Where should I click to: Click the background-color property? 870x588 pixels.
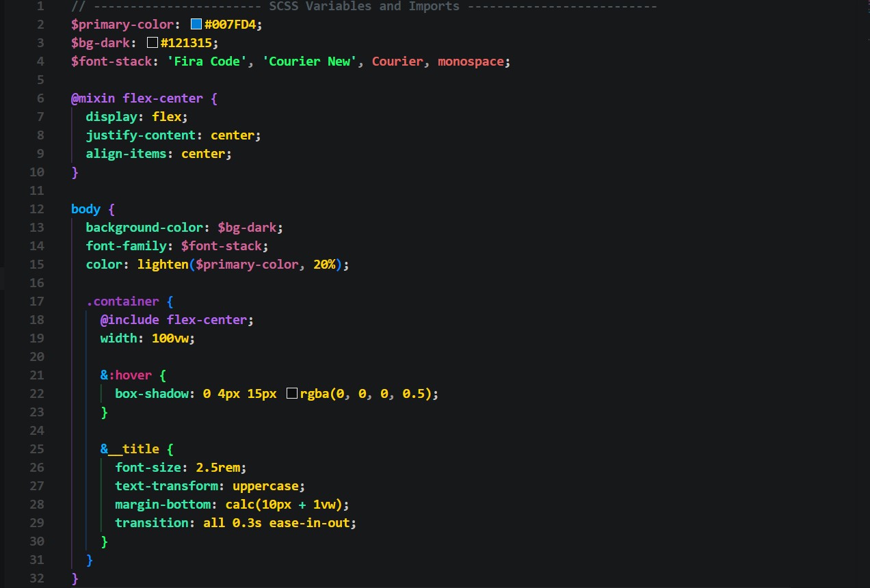[144, 228]
